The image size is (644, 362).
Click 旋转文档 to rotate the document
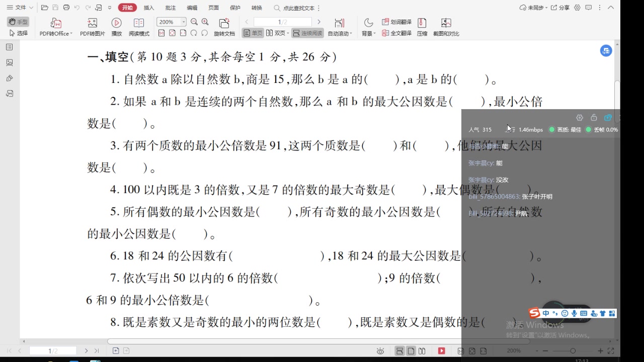point(224,26)
